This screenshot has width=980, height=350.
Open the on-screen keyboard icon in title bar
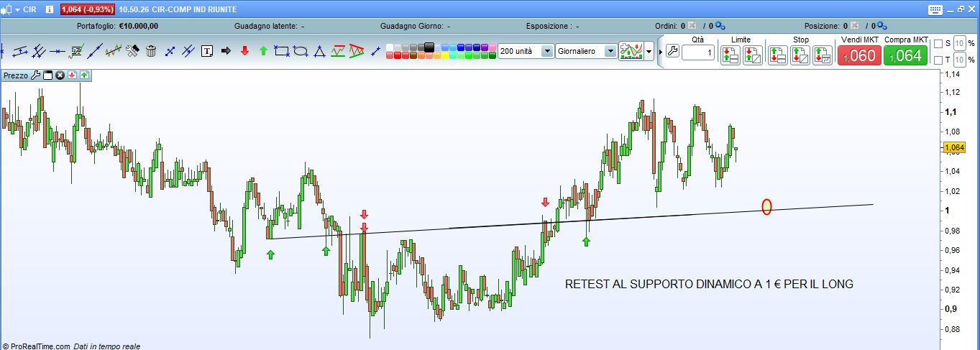(x=935, y=10)
